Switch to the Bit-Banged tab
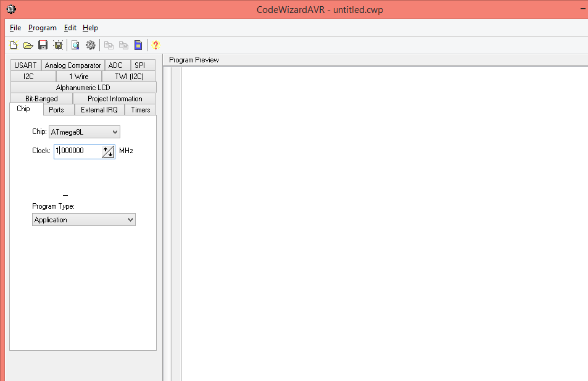The width and height of the screenshot is (588, 381). 41,99
